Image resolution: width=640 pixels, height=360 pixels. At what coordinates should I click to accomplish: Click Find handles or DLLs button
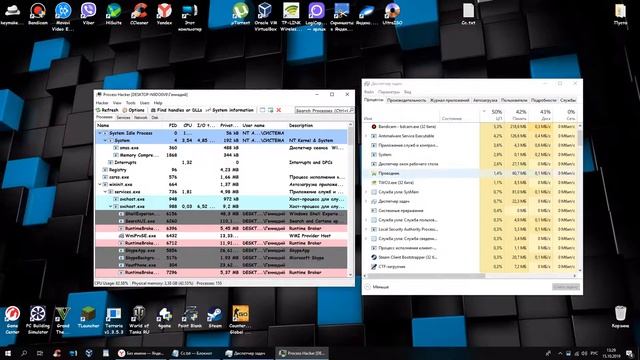(x=176, y=110)
